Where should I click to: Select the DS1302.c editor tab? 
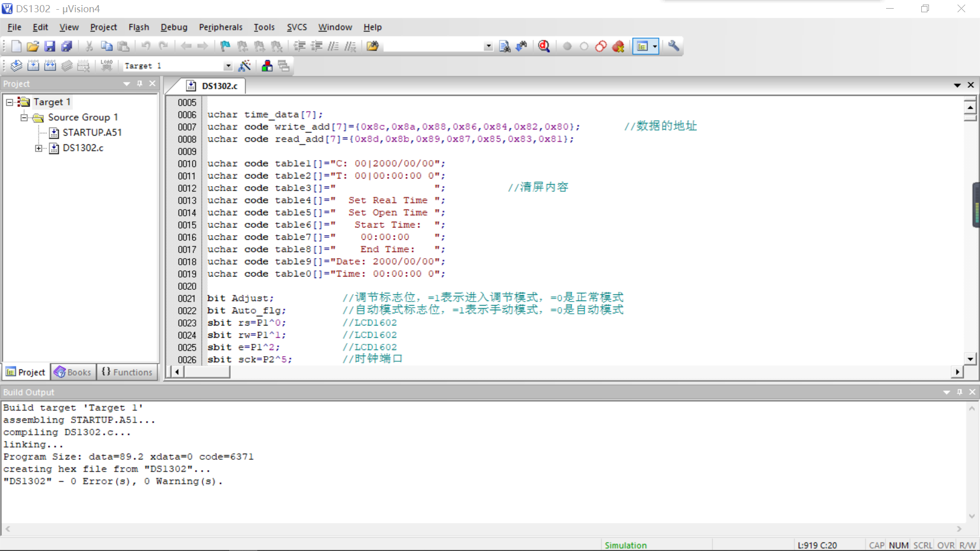213,86
